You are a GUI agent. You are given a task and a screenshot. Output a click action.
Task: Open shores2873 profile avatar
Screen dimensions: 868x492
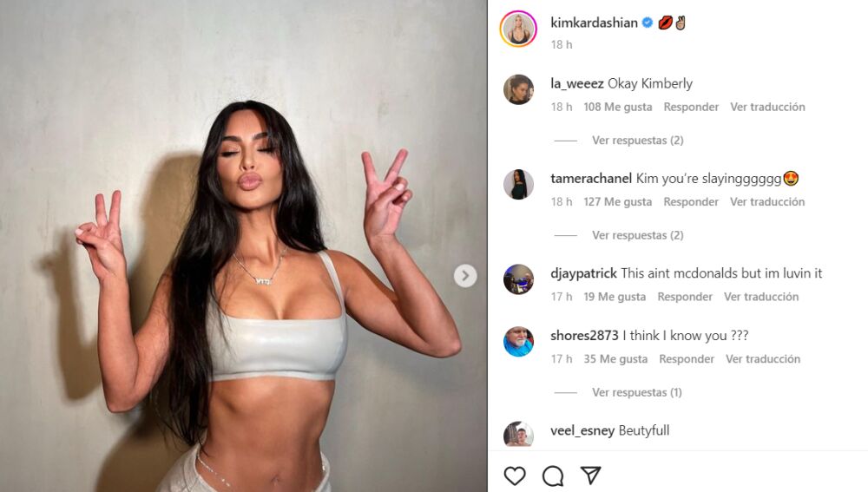(x=518, y=342)
